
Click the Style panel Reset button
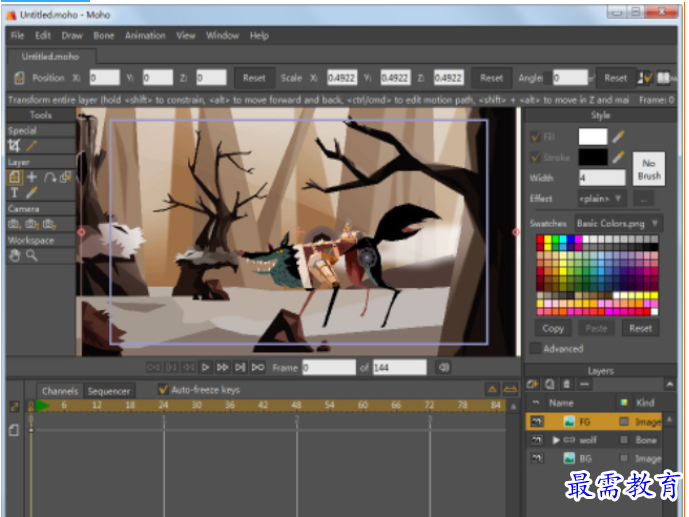point(640,328)
